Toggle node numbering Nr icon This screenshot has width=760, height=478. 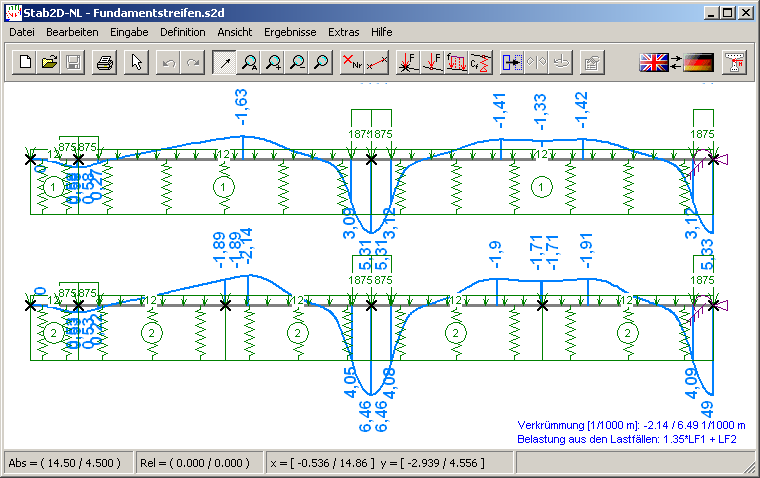[352, 63]
